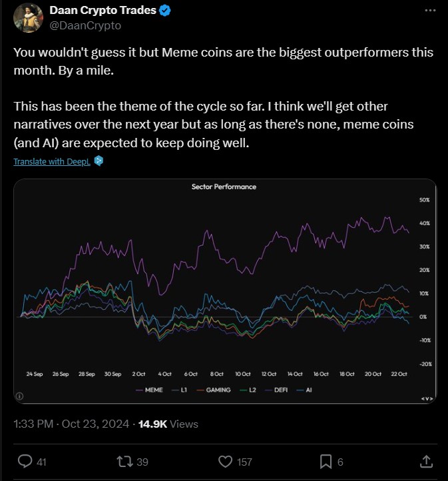
Task: Click the blue verified badge
Action: click(166, 11)
